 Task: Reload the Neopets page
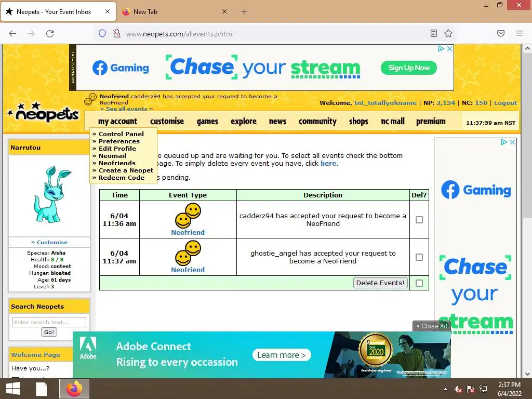50,34
